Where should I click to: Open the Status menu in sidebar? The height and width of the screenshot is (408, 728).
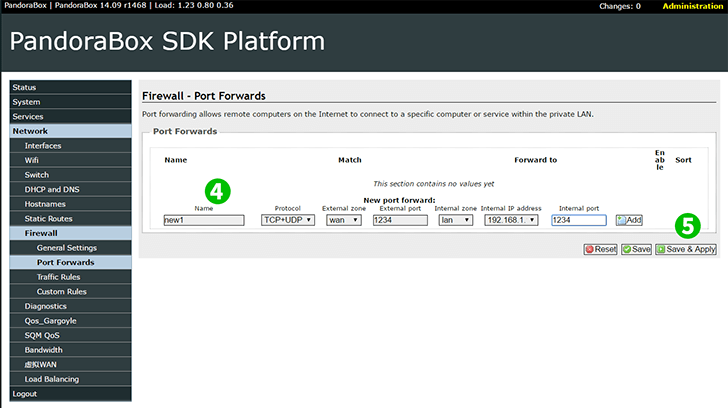pos(71,87)
